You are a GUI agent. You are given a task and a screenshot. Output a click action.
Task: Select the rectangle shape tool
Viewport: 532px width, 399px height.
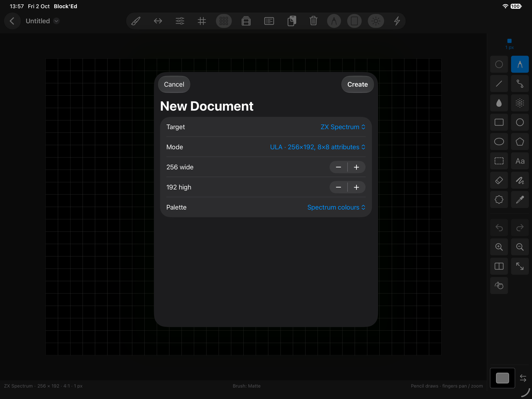(499, 122)
